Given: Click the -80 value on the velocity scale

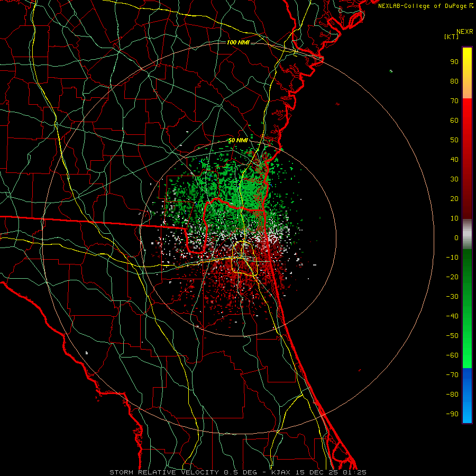Looking at the screenshot, I should [452, 395].
